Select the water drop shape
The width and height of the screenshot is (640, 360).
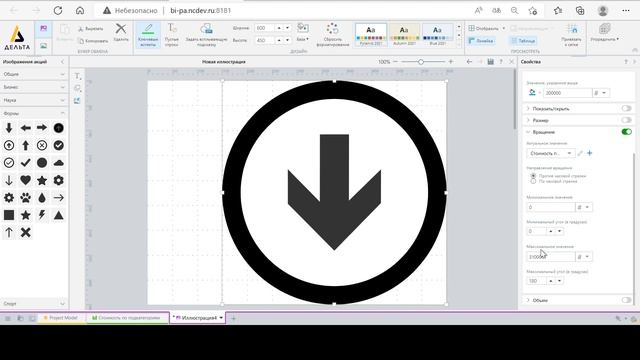click(42, 198)
